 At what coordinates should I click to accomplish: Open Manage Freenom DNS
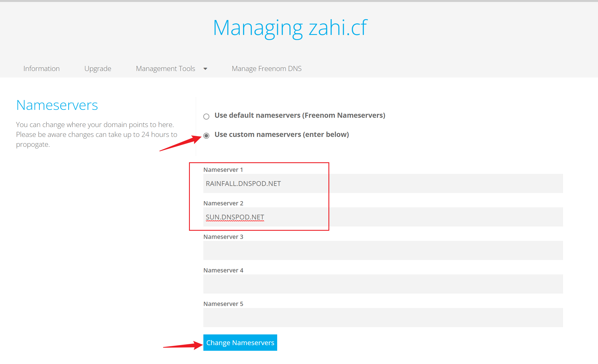[x=266, y=68]
